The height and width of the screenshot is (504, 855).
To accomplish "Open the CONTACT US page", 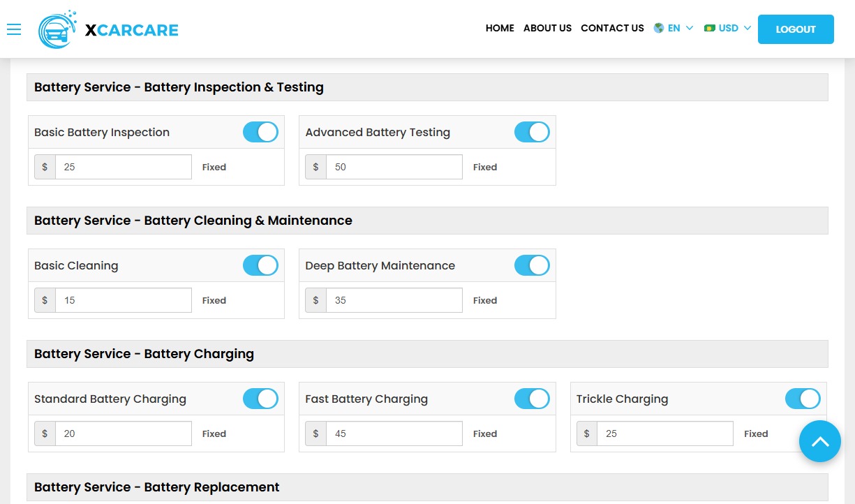I will (612, 29).
